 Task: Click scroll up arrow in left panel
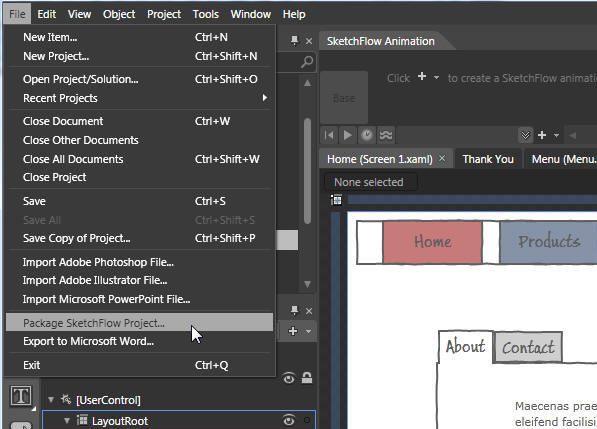tap(307, 83)
